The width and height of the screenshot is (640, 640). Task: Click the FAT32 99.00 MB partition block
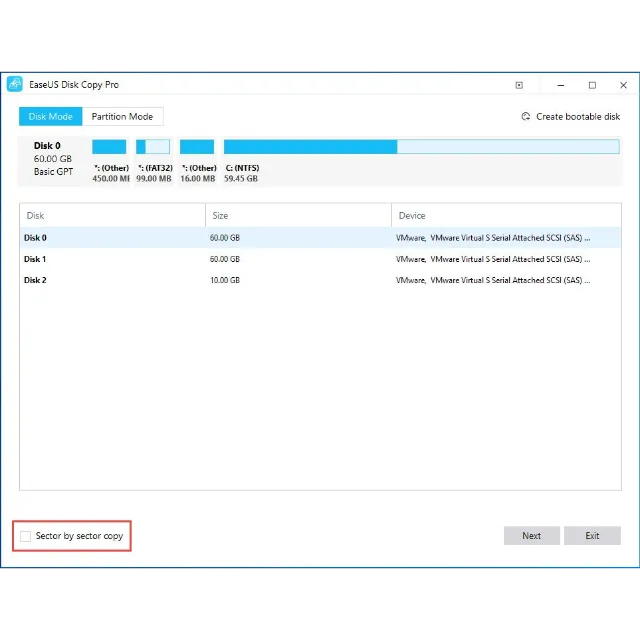153,147
